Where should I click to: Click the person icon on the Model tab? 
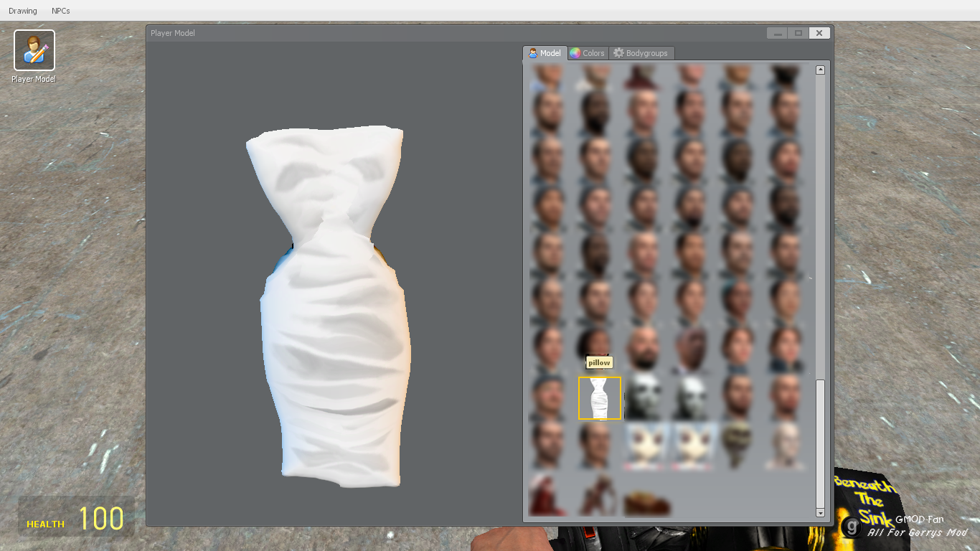pos(533,52)
